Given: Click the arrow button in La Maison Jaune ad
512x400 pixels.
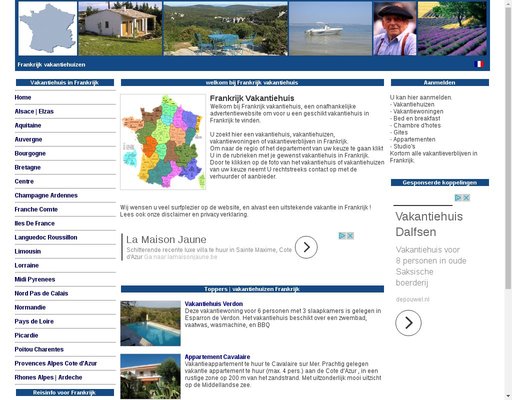Looking at the screenshot, I should point(306,247).
